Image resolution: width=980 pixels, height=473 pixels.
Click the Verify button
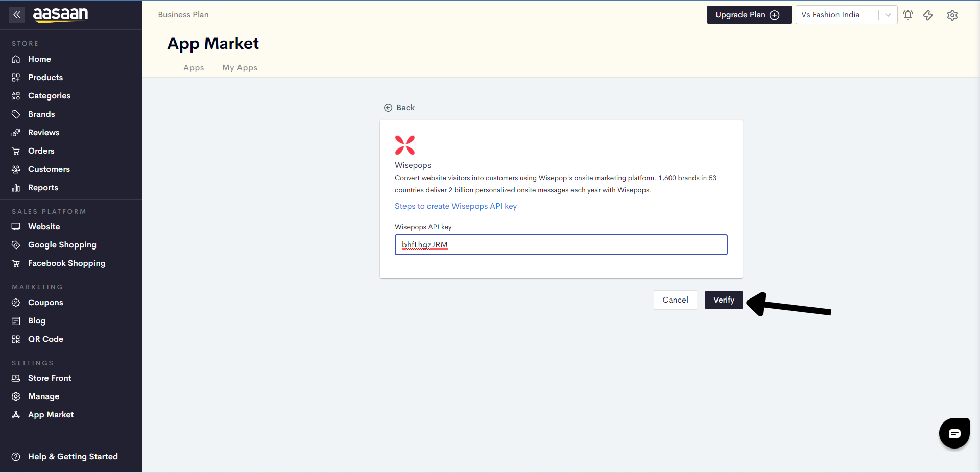[724, 300]
